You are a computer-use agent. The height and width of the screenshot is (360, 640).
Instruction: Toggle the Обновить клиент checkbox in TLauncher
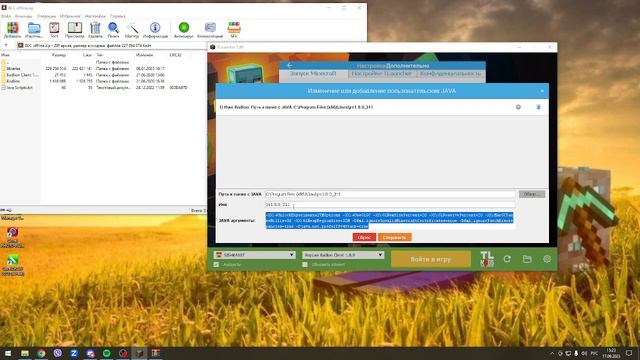tap(305, 264)
